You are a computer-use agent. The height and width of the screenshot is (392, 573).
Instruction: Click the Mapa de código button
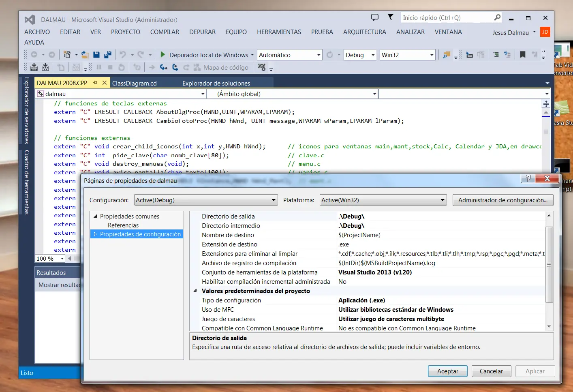tap(221, 67)
